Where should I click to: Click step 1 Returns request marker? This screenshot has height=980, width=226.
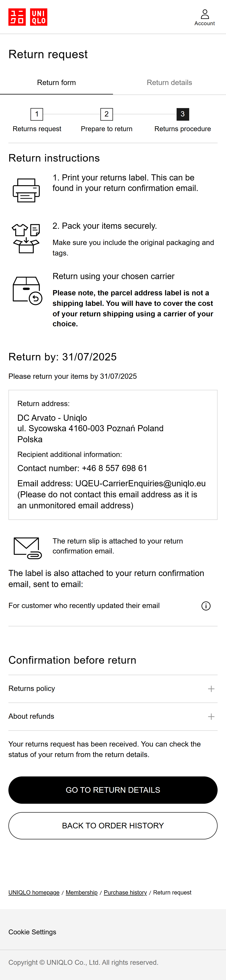tap(37, 114)
